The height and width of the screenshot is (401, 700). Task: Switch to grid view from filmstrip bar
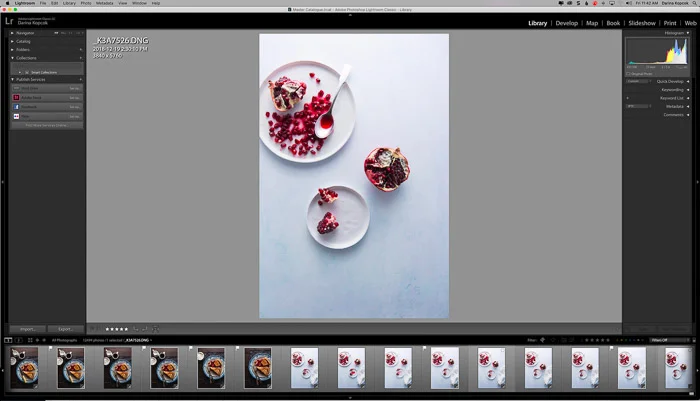tap(30, 340)
